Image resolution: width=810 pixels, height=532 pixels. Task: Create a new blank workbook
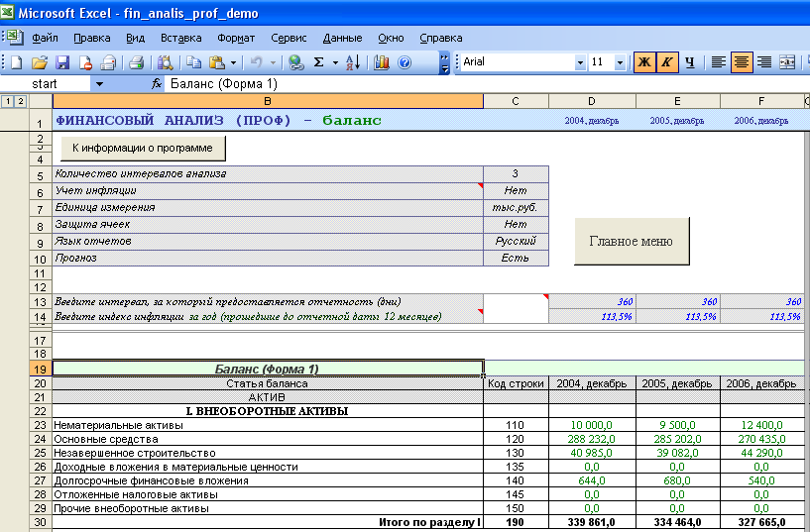17,62
